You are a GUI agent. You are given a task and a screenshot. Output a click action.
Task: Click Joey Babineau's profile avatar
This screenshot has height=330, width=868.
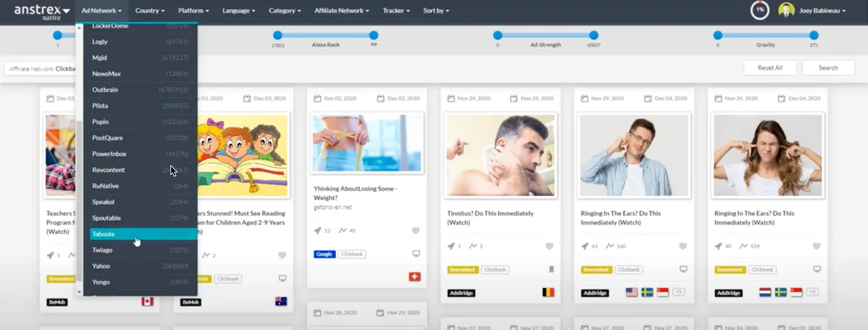pos(786,10)
